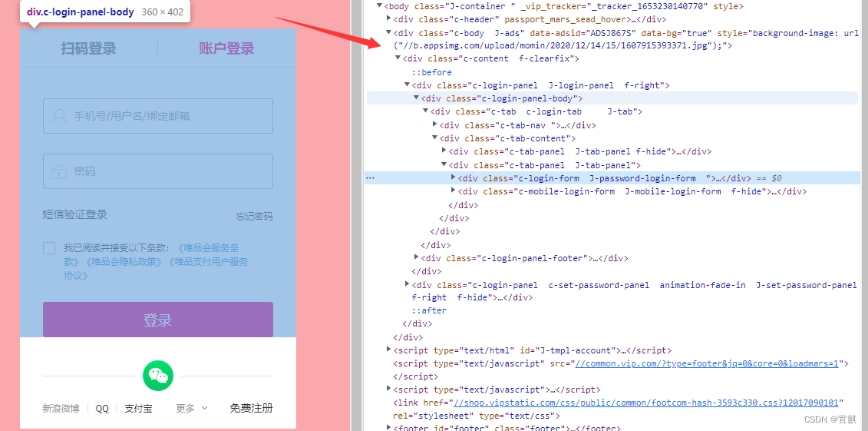
Task: Open the common.vip.com footer script URL
Action: (x=707, y=363)
